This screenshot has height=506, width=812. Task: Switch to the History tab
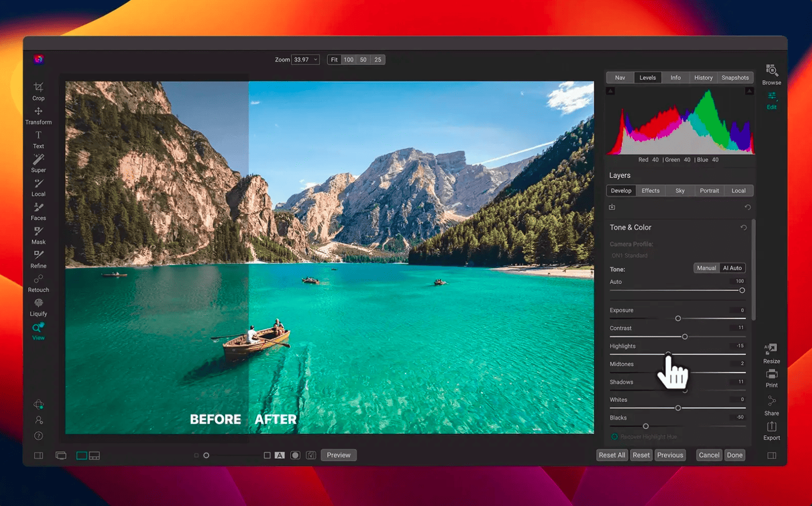[x=703, y=78]
